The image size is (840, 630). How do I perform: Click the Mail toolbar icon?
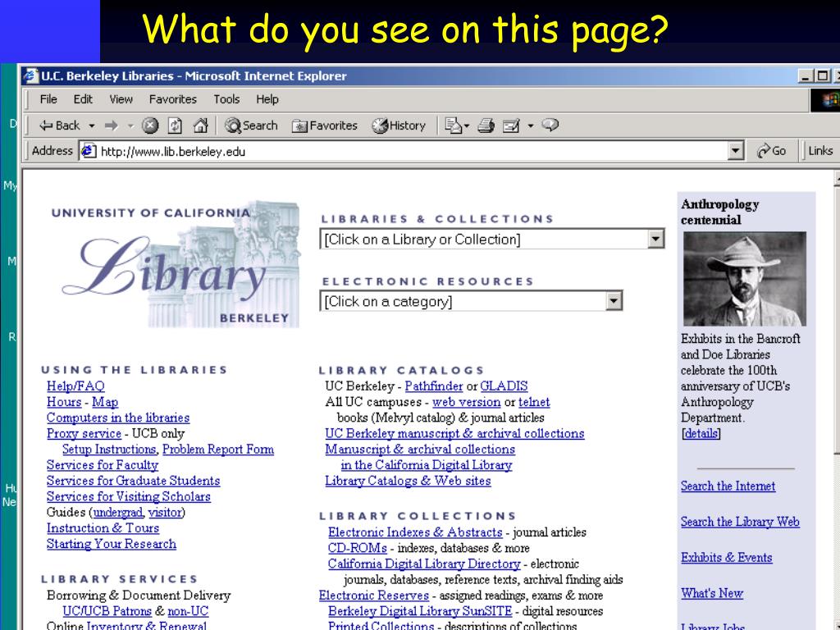click(x=453, y=126)
